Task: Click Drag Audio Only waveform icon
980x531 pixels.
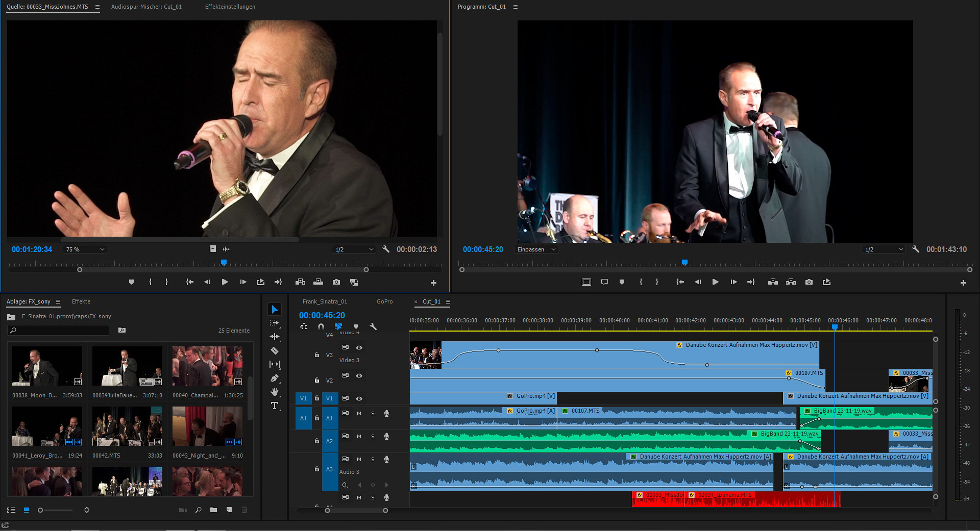Action: (226, 249)
